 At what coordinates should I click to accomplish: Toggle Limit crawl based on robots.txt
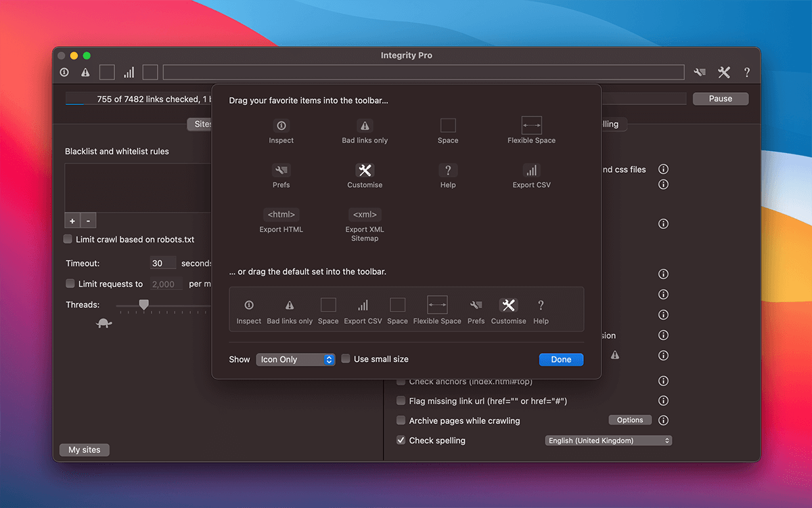click(68, 239)
